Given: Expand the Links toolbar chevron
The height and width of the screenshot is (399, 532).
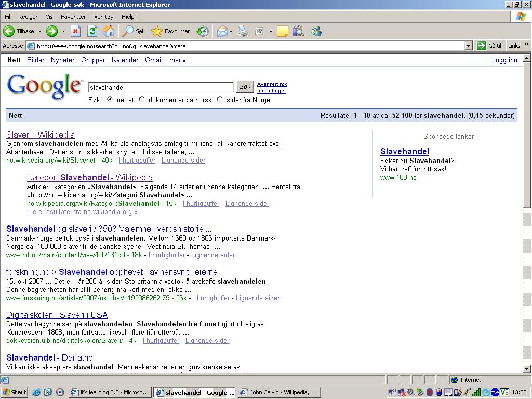Looking at the screenshot, I should (527, 45).
